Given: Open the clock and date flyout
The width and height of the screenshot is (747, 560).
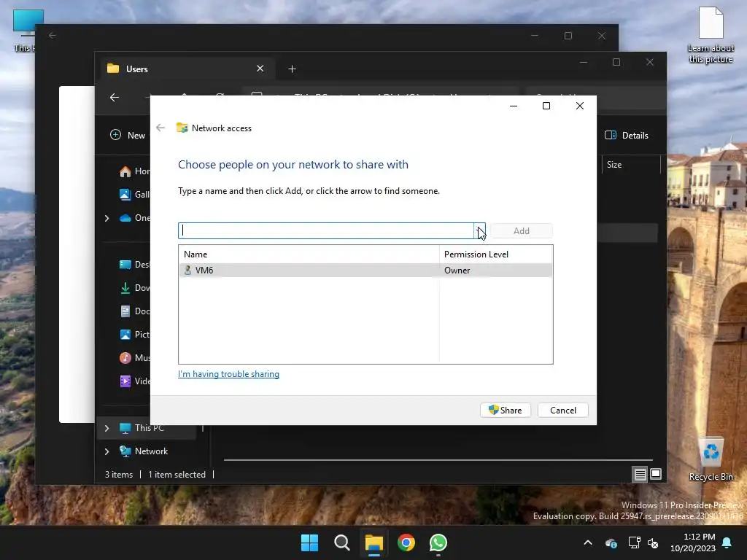Looking at the screenshot, I should 693,542.
